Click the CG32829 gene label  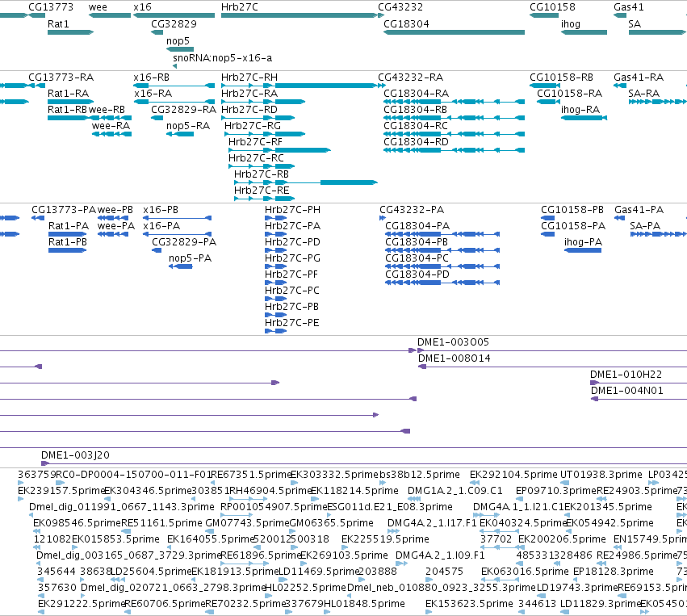click(x=174, y=24)
